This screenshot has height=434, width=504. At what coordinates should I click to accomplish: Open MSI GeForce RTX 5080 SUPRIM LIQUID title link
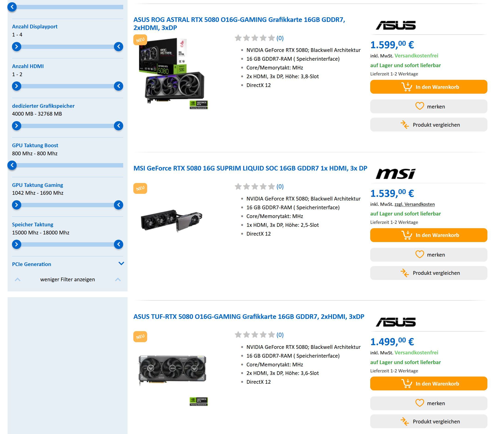click(x=250, y=168)
